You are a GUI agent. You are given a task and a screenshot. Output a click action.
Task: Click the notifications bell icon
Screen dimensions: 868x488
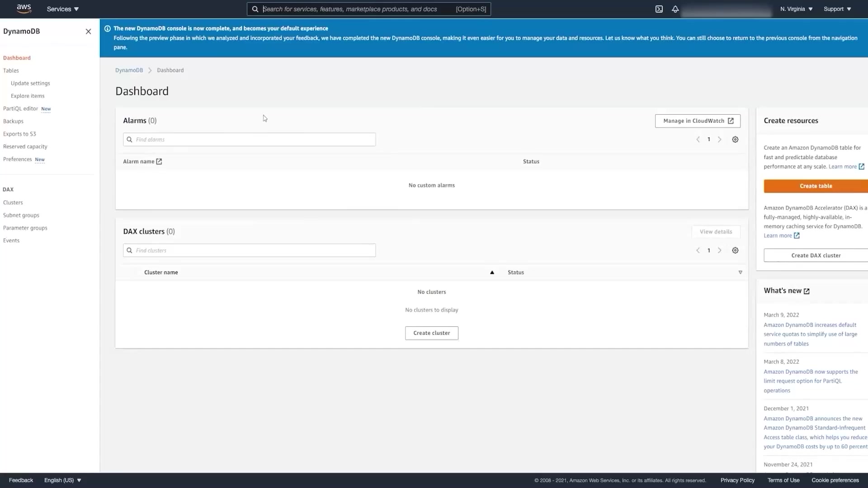[675, 9]
